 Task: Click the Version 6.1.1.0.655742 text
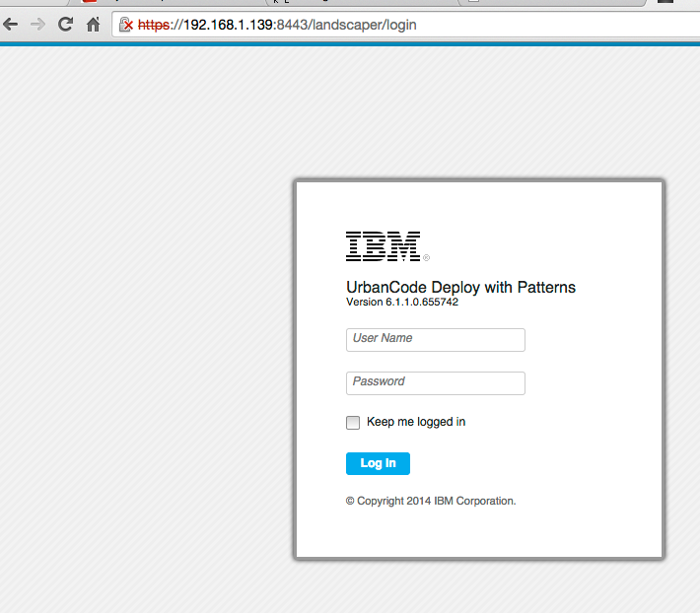[x=402, y=302]
